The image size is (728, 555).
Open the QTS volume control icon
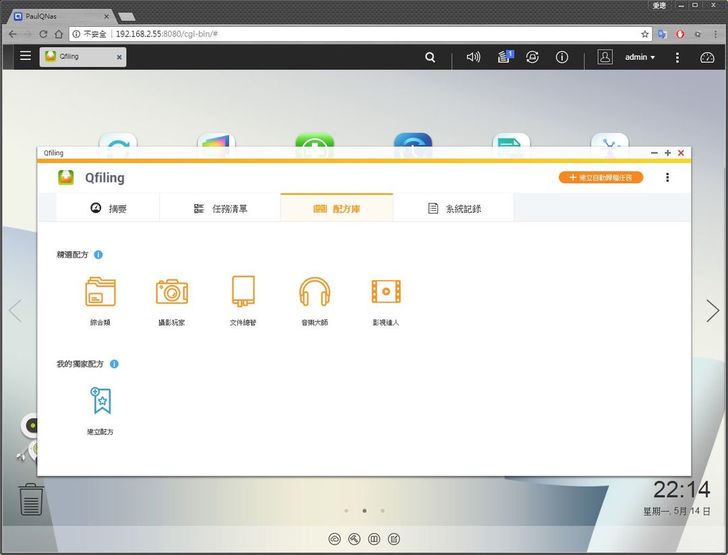pyautogui.click(x=473, y=58)
